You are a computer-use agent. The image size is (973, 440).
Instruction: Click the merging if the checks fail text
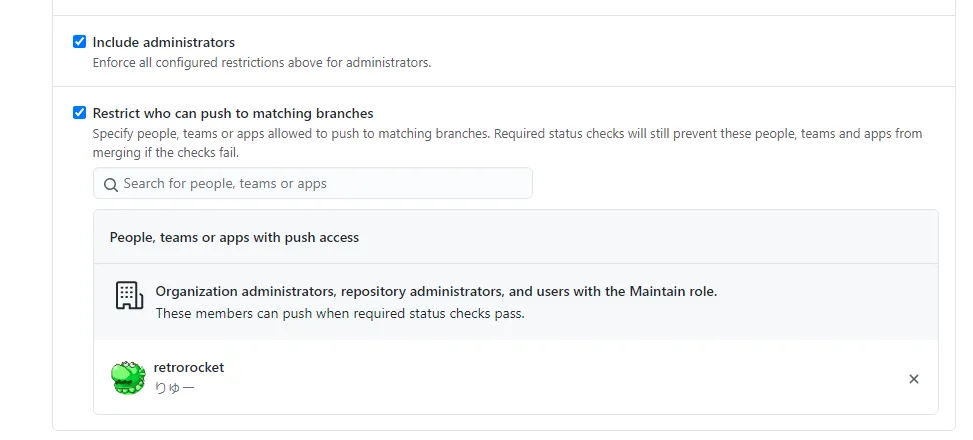click(x=166, y=153)
